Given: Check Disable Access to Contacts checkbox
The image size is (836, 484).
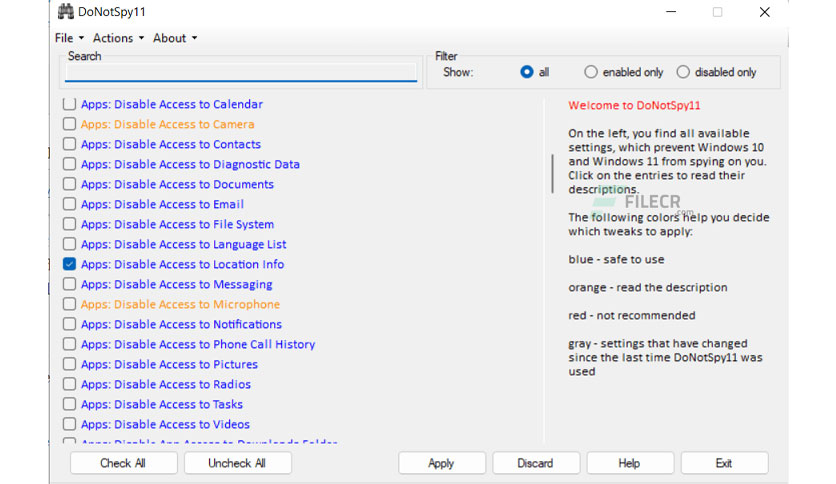Looking at the screenshot, I should pyautogui.click(x=69, y=144).
